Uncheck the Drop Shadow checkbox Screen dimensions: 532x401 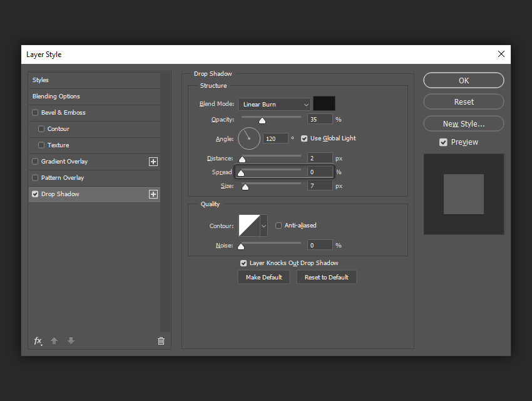point(35,194)
